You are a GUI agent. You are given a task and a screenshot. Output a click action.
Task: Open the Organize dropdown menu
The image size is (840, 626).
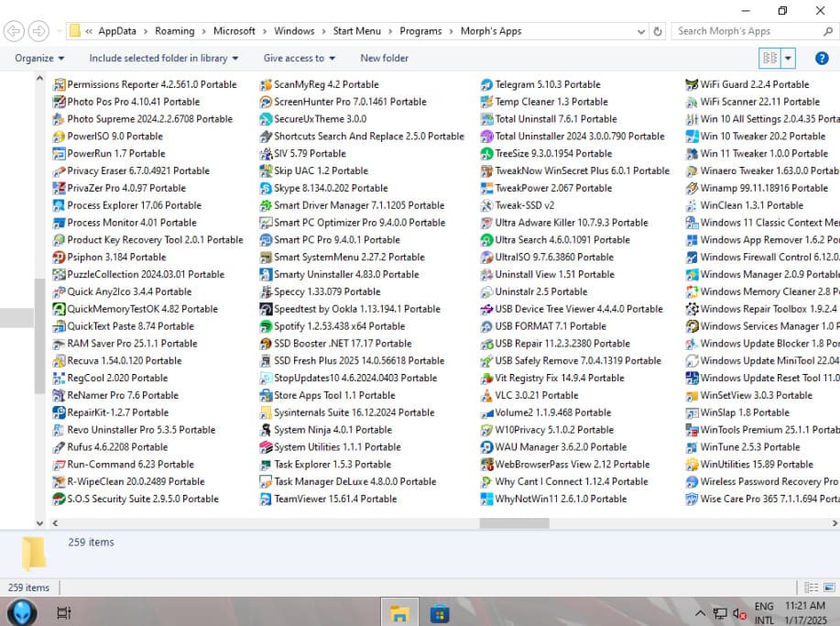pos(39,59)
